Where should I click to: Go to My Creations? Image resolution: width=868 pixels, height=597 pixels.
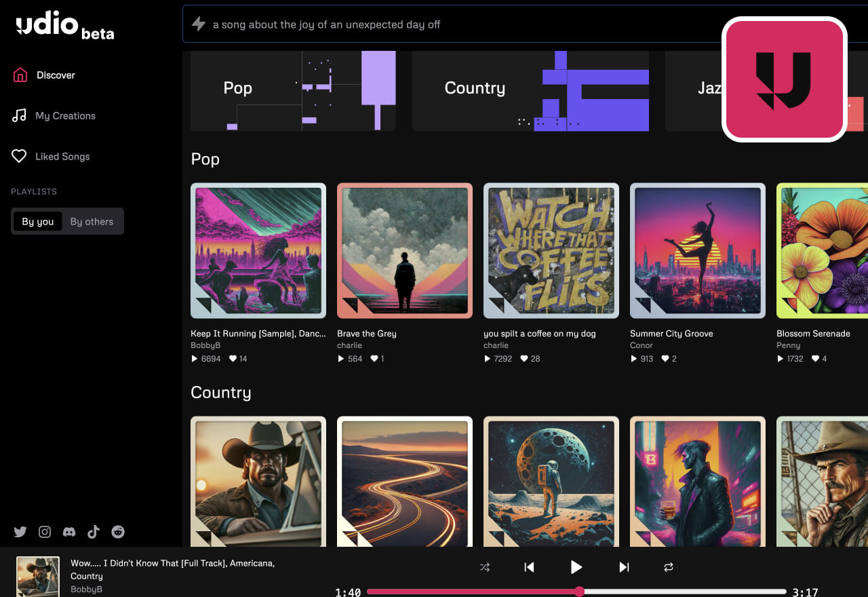[x=65, y=116]
